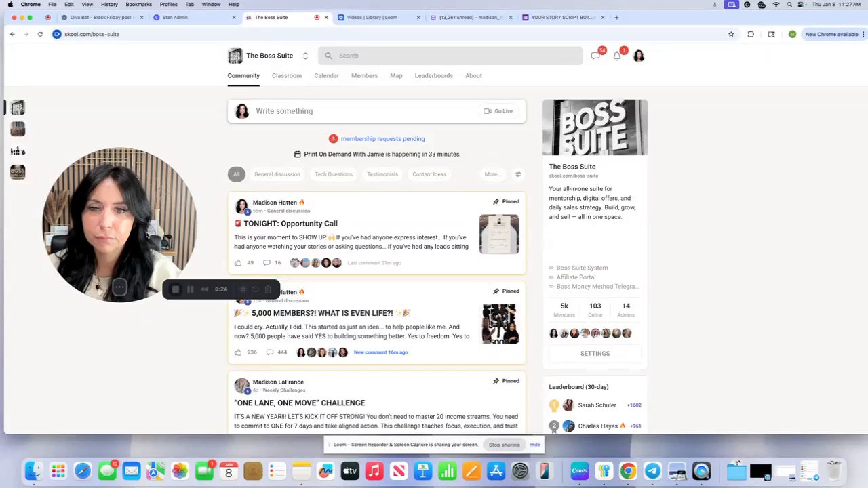This screenshot has width=868, height=488.
Task: Click New Chrome available update button
Action: pos(831,34)
